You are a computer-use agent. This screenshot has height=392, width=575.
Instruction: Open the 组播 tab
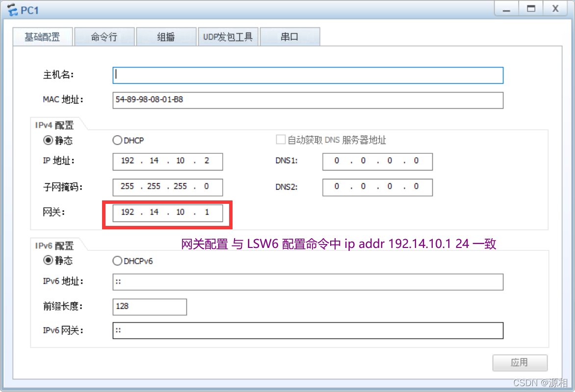[x=166, y=37]
